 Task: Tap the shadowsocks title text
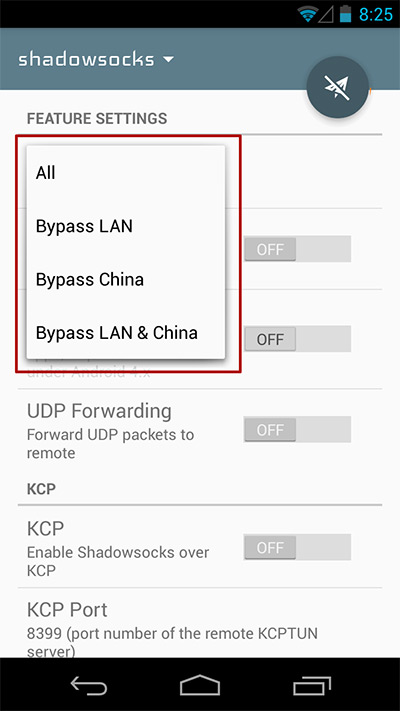[86, 59]
